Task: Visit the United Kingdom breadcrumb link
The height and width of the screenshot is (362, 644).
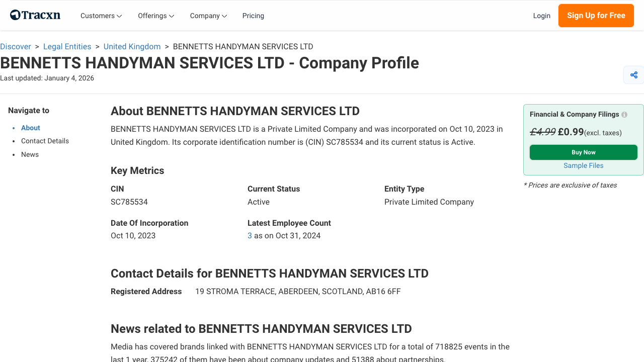Action: [132, 46]
